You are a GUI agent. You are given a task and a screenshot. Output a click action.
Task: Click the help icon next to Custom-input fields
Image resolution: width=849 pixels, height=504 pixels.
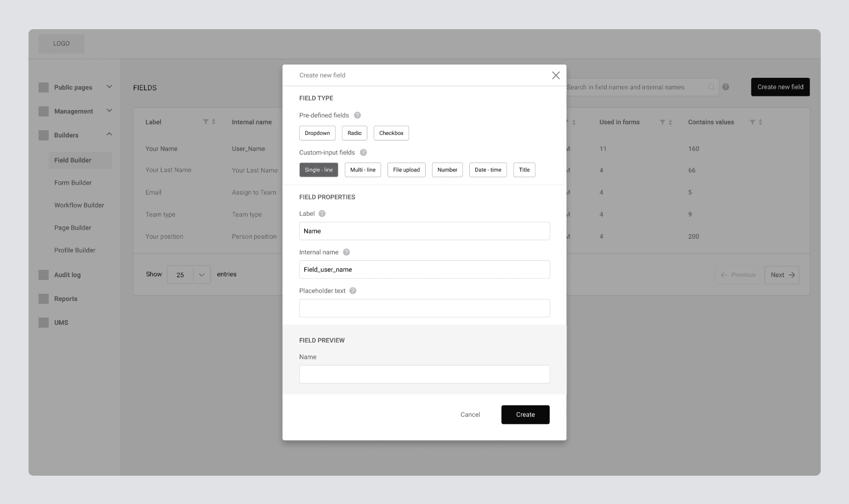[363, 152]
